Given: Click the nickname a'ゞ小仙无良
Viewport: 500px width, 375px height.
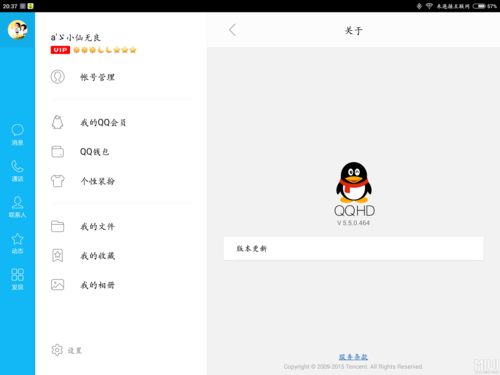Looking at the screenshot, I should 76,37.
